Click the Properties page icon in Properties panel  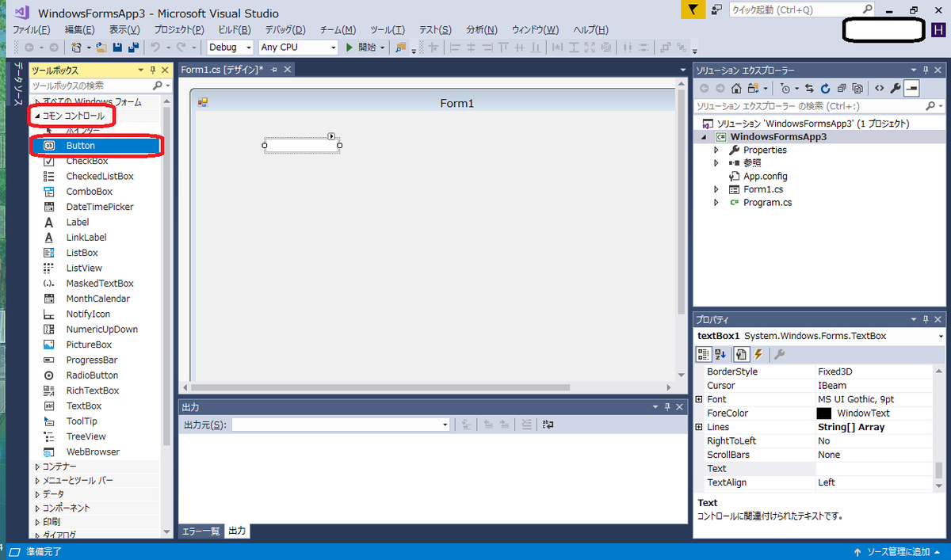[x=742, y=354]
